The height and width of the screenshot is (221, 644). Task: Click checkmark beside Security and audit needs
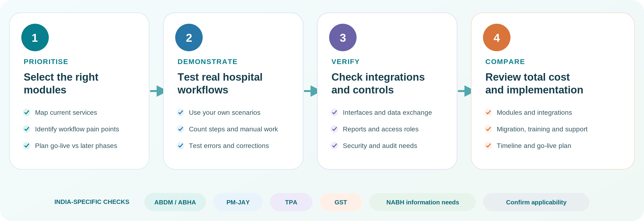334,145
